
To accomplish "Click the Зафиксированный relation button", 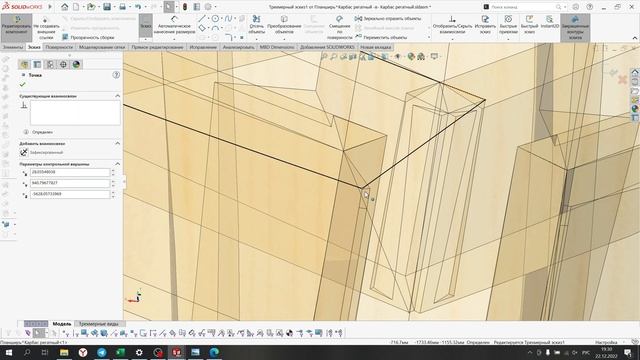I will pyautogui.click(x=24, y=152).
